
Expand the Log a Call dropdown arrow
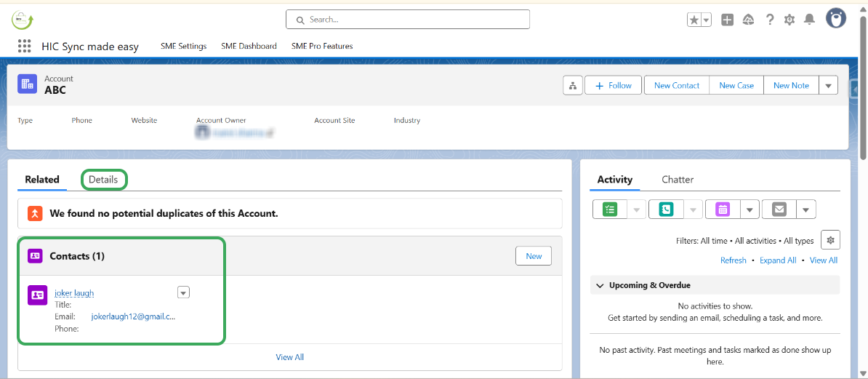[693, 210]
